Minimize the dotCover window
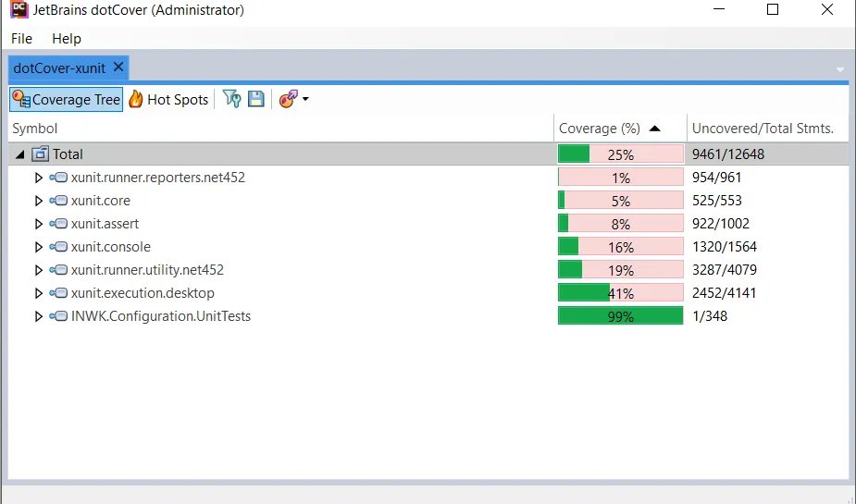Viewport: 856px width, 504px height. click(719, 9)
